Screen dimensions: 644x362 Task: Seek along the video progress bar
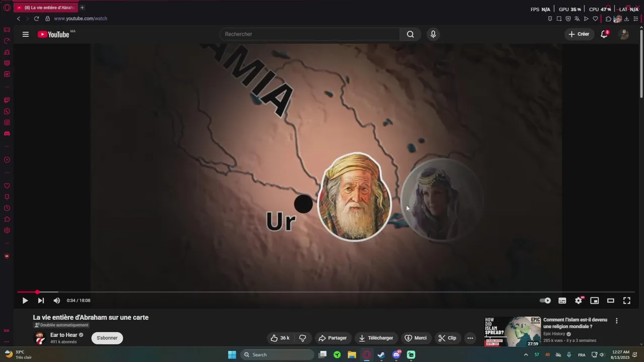point(326,292)
